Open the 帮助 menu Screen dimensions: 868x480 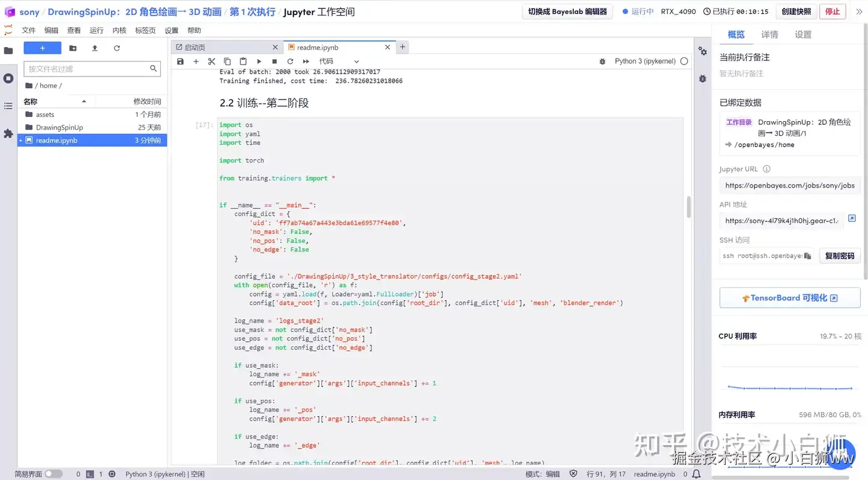coord(194,30)
